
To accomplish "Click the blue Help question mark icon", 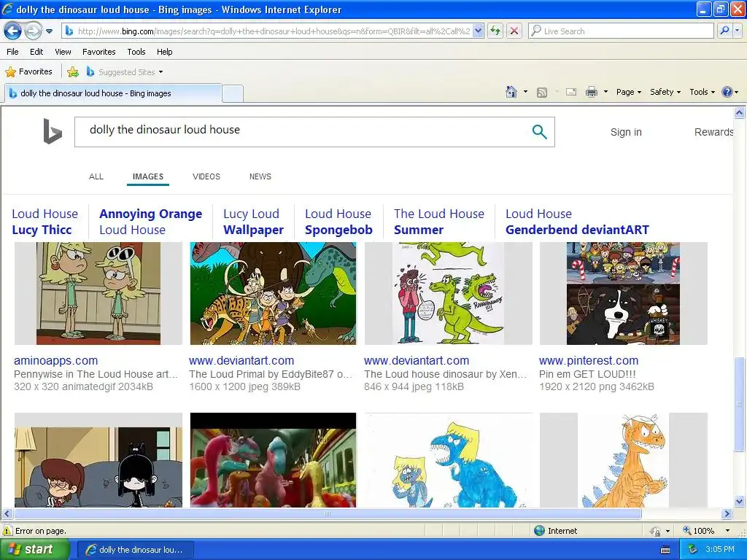I will pyautogui.click(x=727, y=92).
